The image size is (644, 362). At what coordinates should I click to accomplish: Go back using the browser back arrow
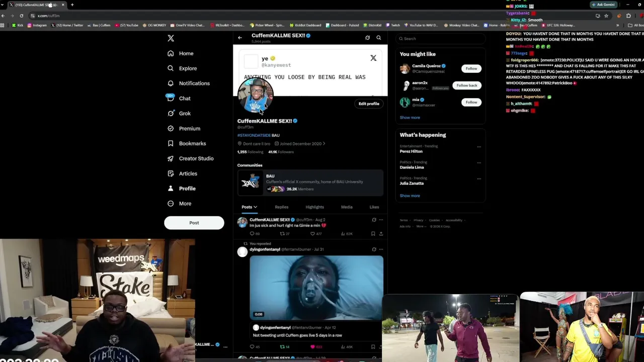(x=3, y=16)
